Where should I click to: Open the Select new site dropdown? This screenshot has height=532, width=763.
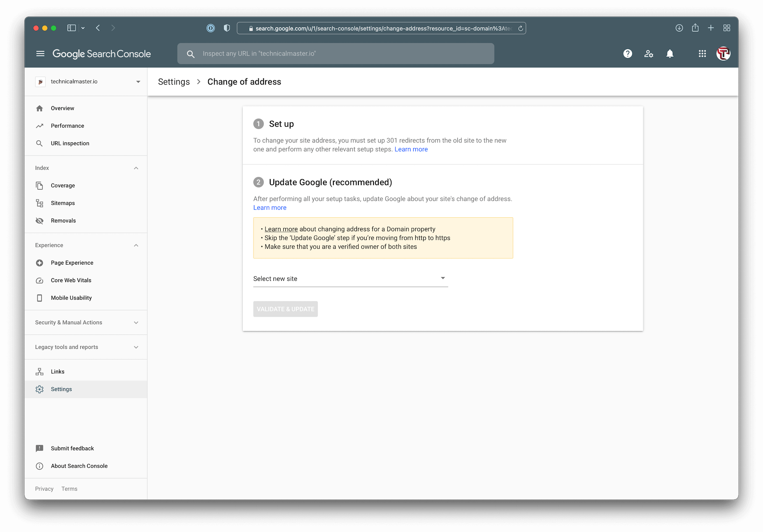tap(350, 279)
